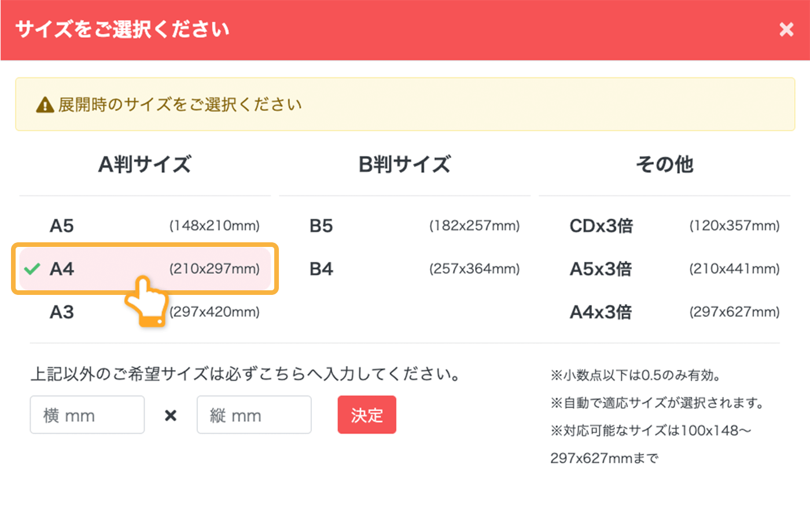This screenshot has height=532, width=810.
Task: Click the その他 column heading
Action: [664, 165]
